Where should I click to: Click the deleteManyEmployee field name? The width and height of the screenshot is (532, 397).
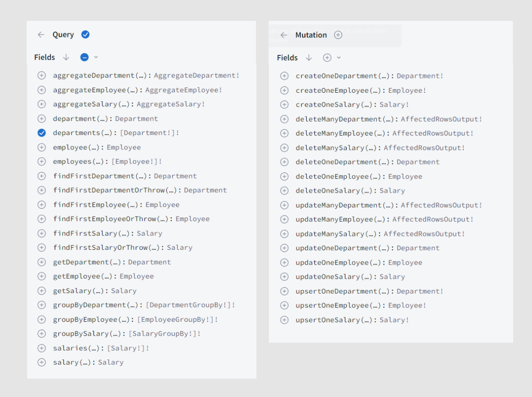point(334,133)
